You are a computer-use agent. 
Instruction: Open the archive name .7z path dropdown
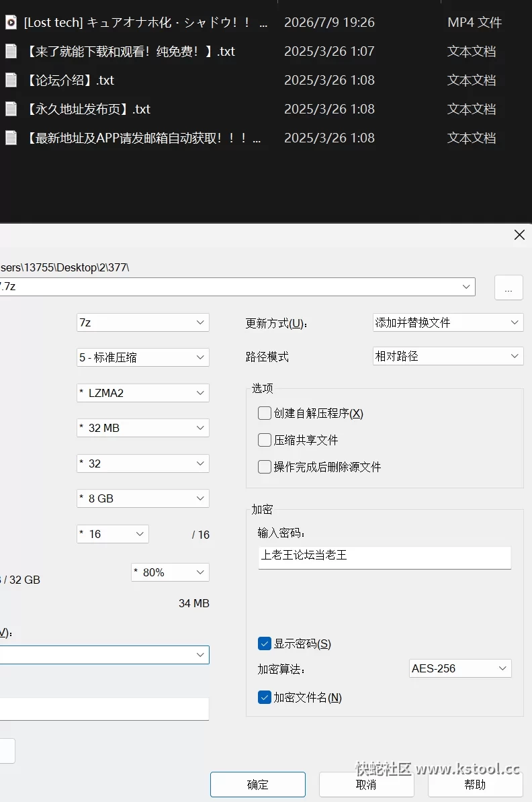click(x=466, y=286)
